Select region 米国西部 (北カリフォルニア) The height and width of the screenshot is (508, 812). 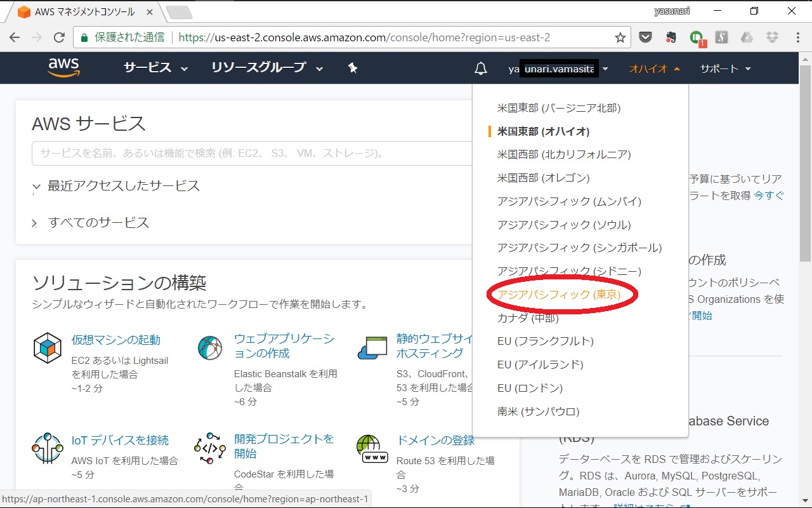point(564,154)
